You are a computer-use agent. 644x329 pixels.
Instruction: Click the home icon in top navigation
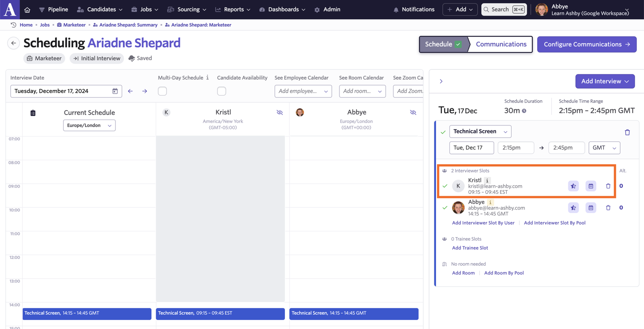click(27, 9)
